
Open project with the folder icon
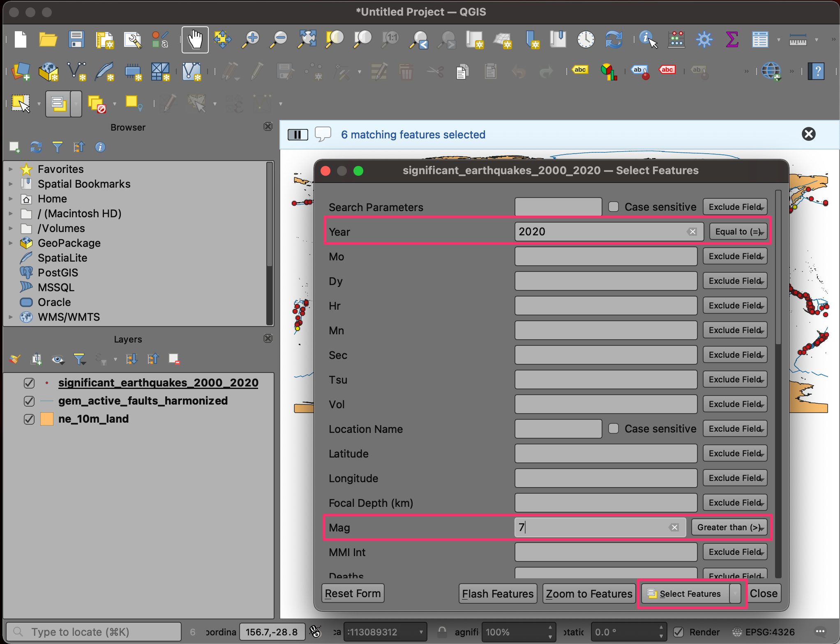[48, 40]
